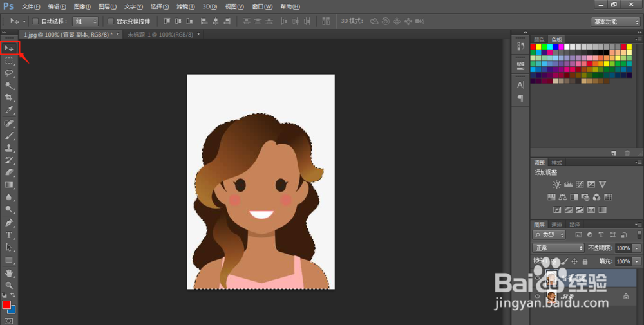
Task: Select the Zoom magnifier tool
Action: coord(10,285)
